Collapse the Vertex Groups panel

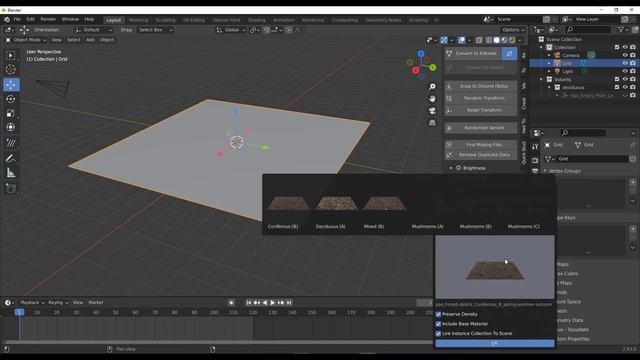click(x=545, y=171)
